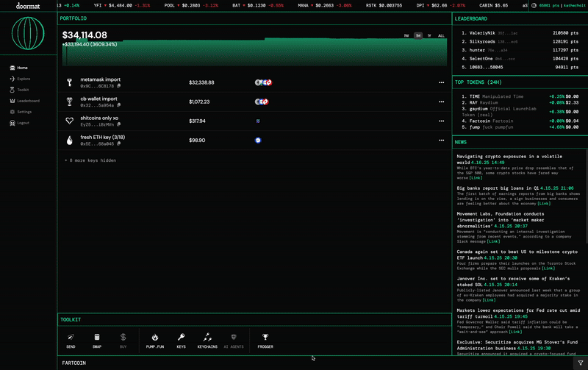Click the portfolio value chart
The width and height of the screenshot is (588, 370).
(x=254, y=52)
